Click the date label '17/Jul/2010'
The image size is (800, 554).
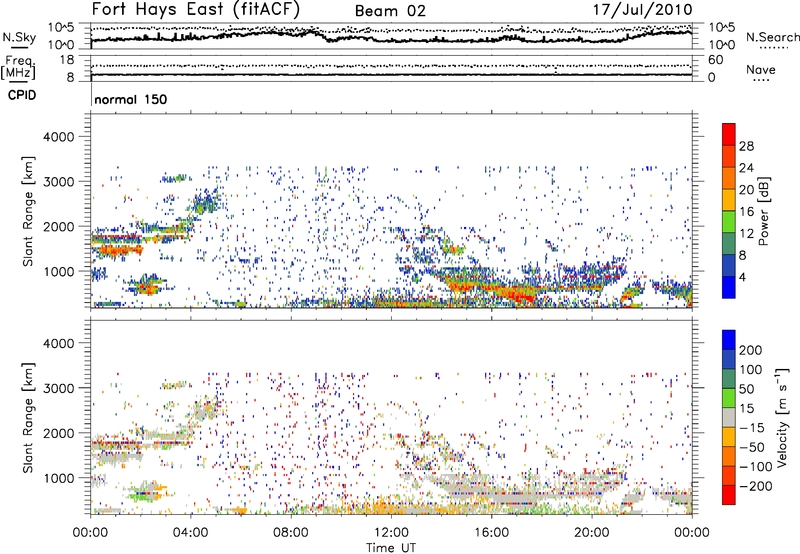coord(643,10)
